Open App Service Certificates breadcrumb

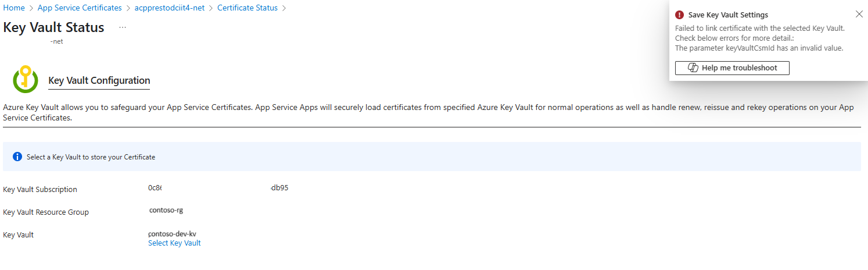coord(80,8)
